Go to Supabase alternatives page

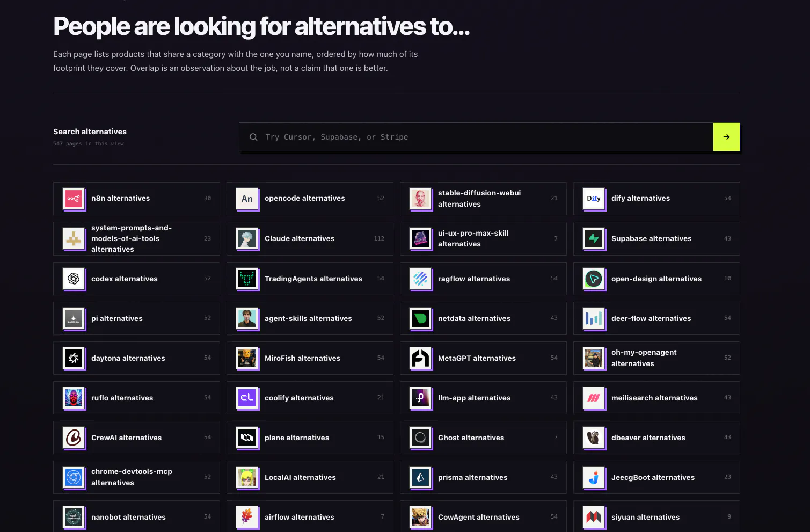(656, 238)
